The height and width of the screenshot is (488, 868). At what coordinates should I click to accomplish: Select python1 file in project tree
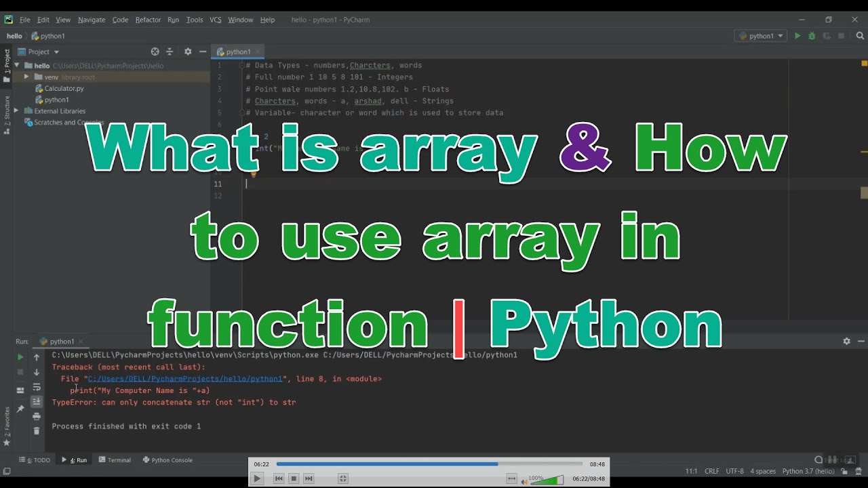[x=57, y=100]
